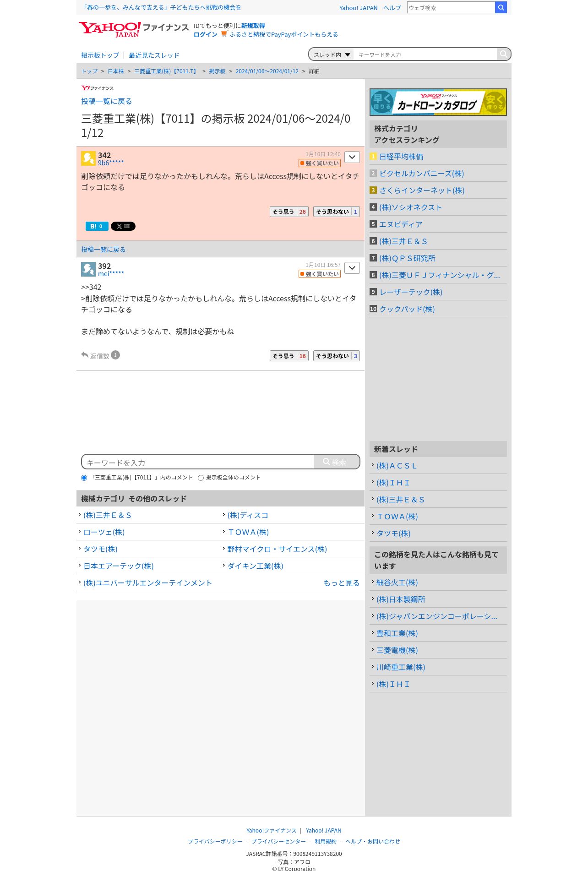Click ログイン link

click(x=205, y=34)
